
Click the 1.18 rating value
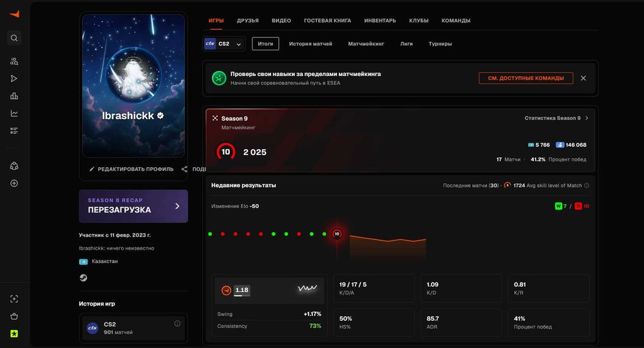(x=242, y=290)
